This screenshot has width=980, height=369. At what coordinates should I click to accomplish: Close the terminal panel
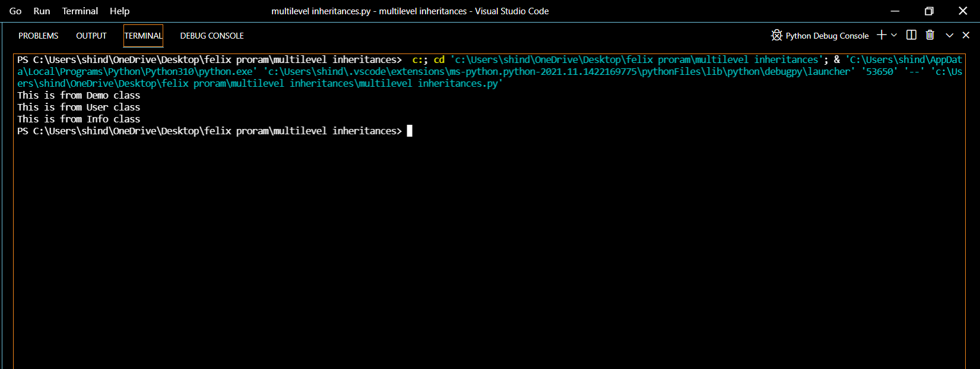point(966,35)
